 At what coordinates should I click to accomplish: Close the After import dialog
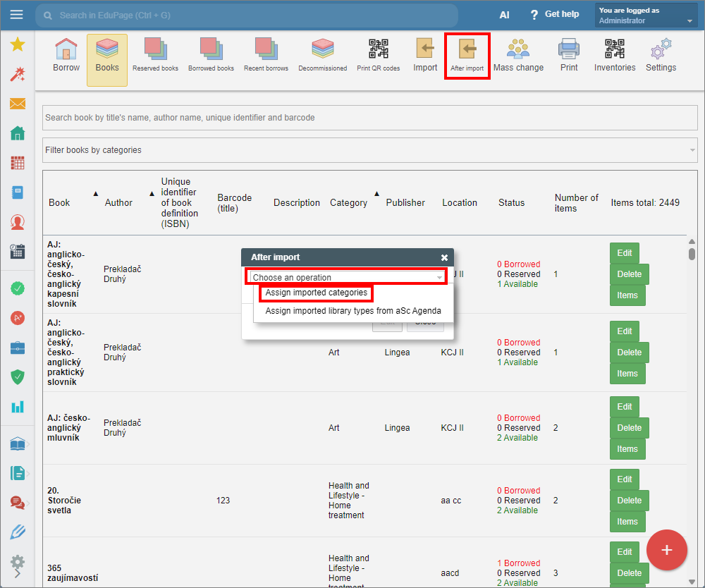click(444, 258)
